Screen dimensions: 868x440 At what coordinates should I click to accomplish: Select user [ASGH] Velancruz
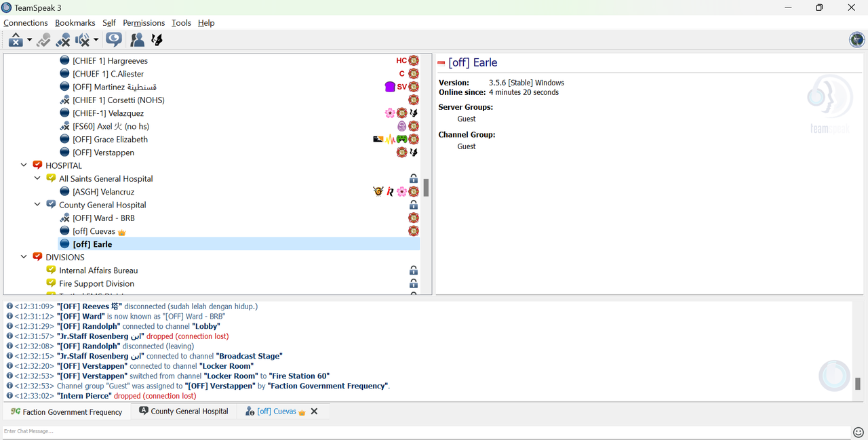tap(104, 192)
